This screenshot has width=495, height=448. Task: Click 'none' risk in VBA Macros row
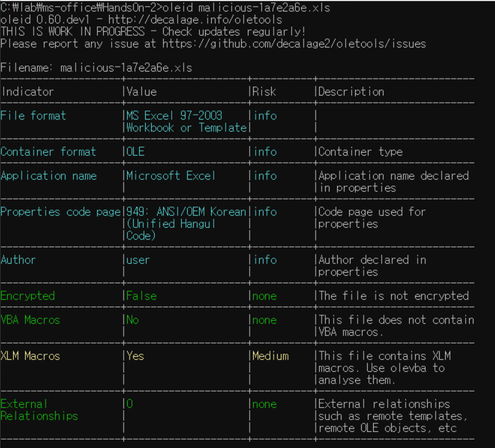coord(265,320)
